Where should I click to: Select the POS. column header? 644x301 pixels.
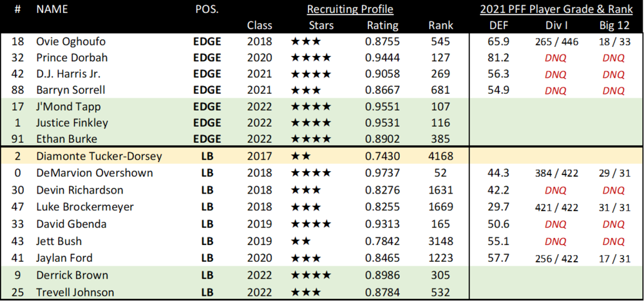[207, 9]
